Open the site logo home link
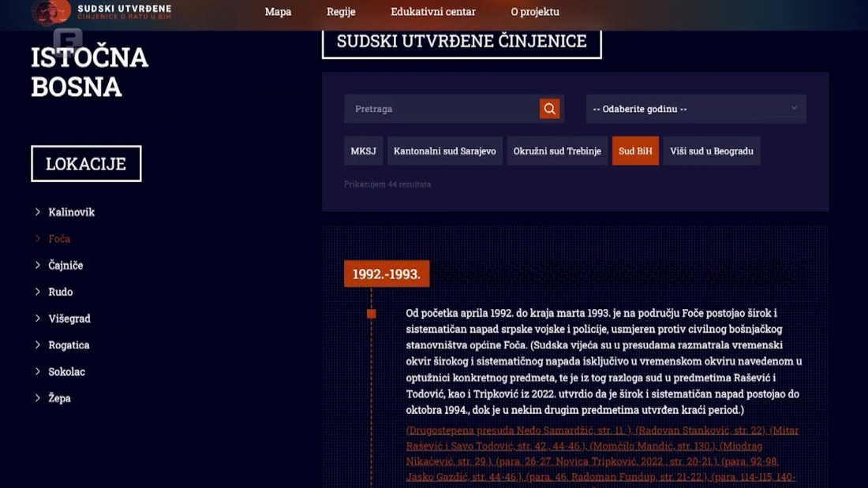 click(x=102, y=12)
